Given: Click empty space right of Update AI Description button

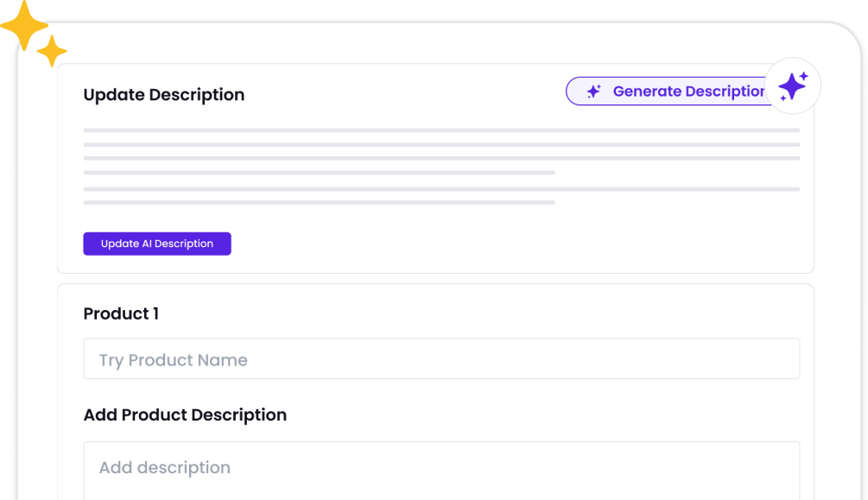Looking at the screenshot, I should (518, 244).
